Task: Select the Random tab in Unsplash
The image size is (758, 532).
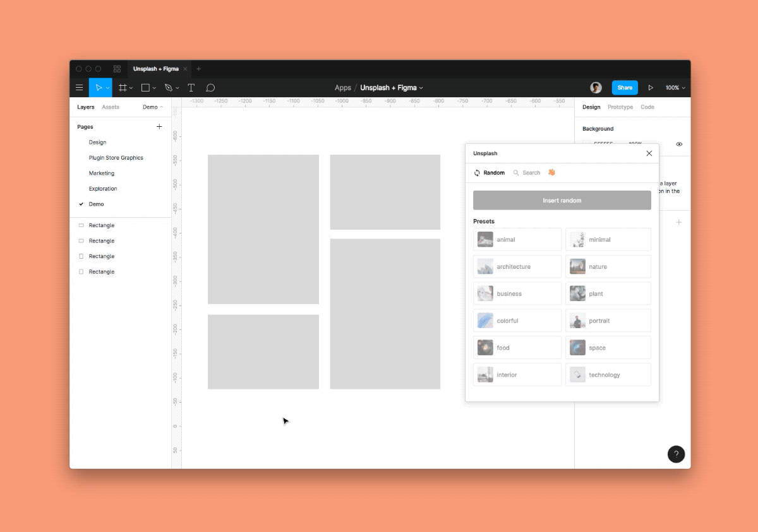Action: 490,172
